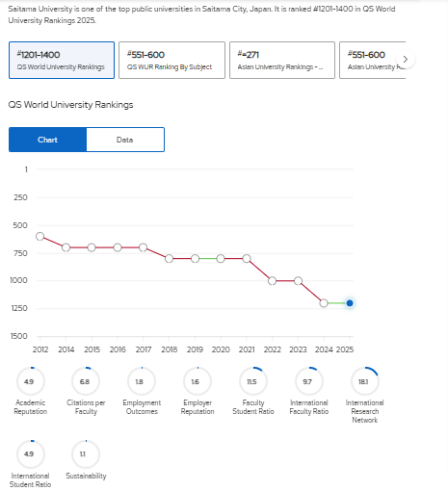The width and height of the screenshot is (448, 491).
Task: Click the Employment Outcomes 1.8 gauge
Action: [x=142, y=381]
